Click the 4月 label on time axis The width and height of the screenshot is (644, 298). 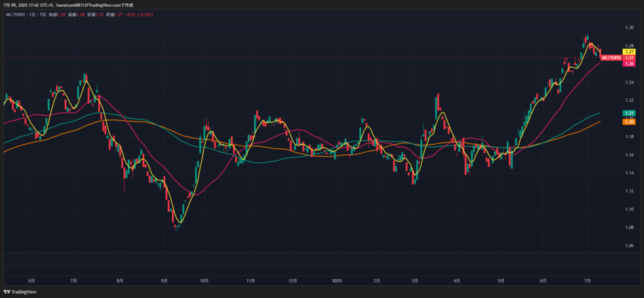(457, 281)
